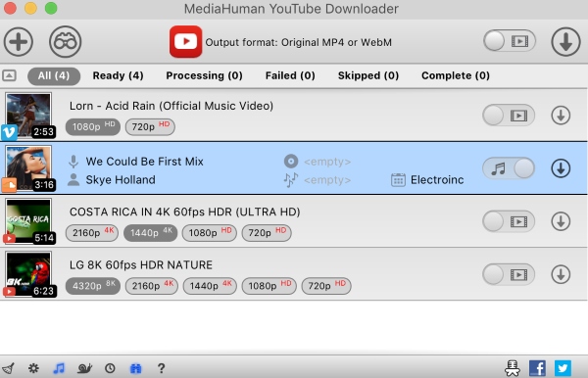Image resolution: width=588 pixels, height=378 pixels.
Task: Choose 720p HD for Costa Rica video
Action: [x=267, y=233]
